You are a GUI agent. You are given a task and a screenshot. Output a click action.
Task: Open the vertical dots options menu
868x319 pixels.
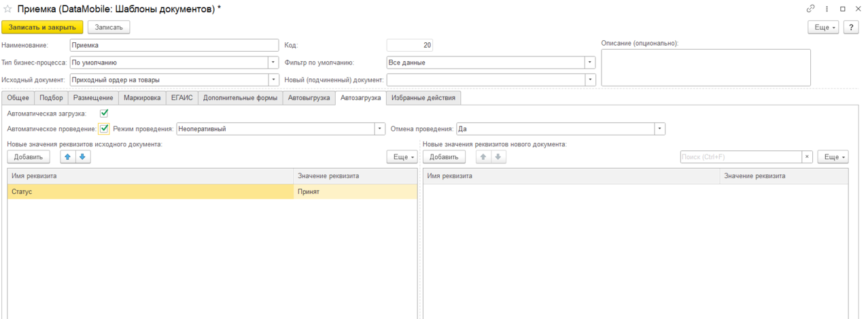827,9
